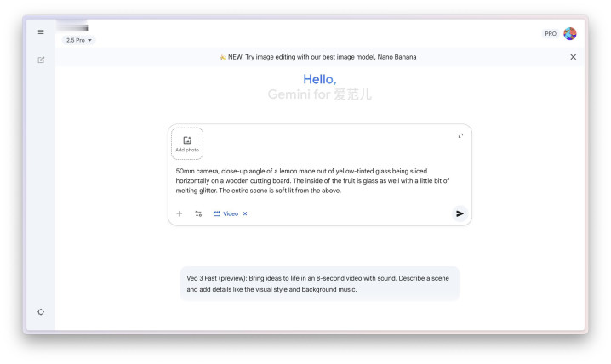The width and height of the screenshot is (611, 364).
Task: Follow the Try image editing link
Action: pyautogui.click(x=270, y=57)
